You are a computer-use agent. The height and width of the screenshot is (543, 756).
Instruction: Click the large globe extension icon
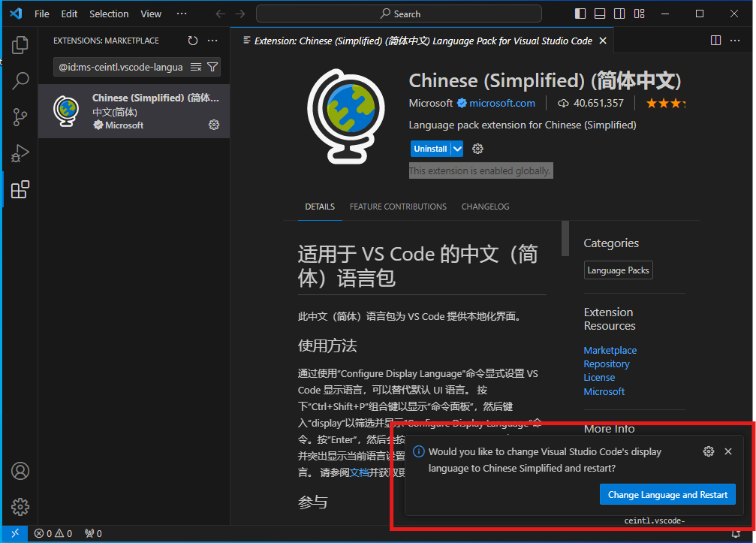point(345,116)
